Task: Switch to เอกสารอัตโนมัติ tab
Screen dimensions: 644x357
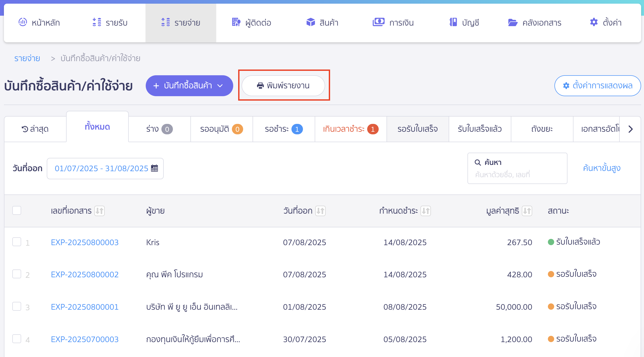Action: coord(596,129)
